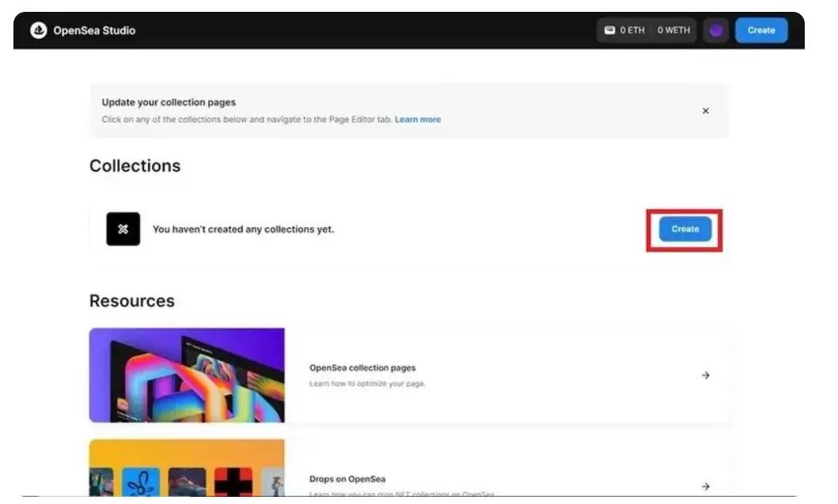Click the wallet icon beside 0 ETH
Image resolution: width=838 pixels, height=504 pixels.
(609, 31)
